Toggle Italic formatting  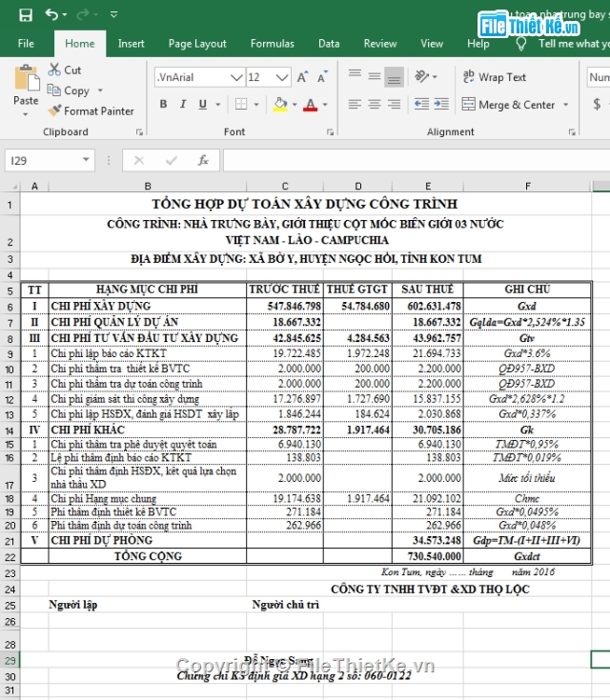(x=183, y=104)
